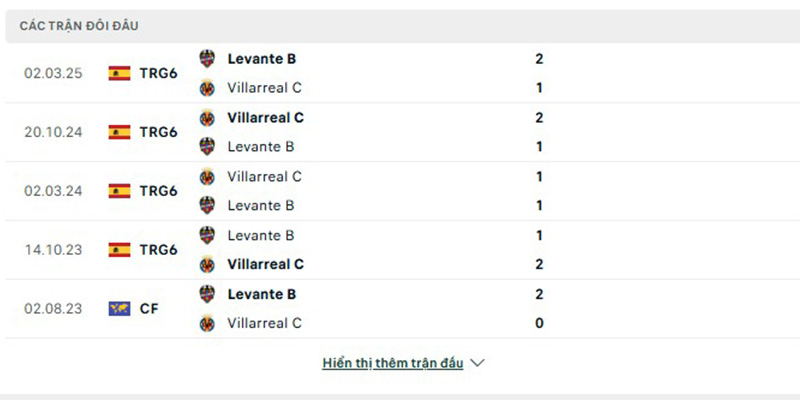Click the score 0 for Villarreal C on 02.08.23
The height and width of the screenshot is (400, 800).
click(x=539, y=323)
